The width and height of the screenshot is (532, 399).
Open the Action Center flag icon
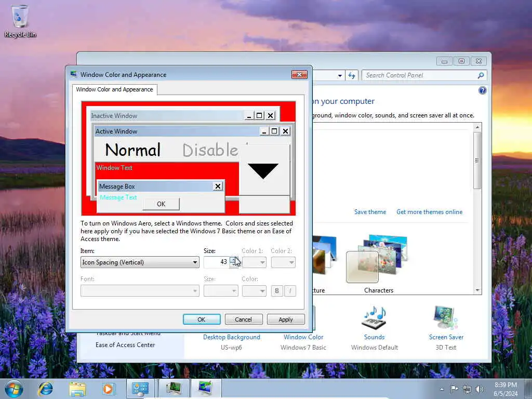pos(454,389)
